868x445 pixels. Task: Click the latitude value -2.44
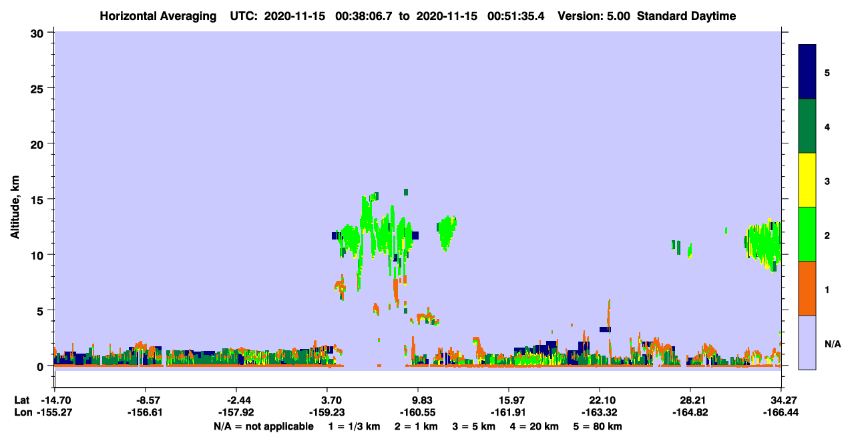(239, 400)
